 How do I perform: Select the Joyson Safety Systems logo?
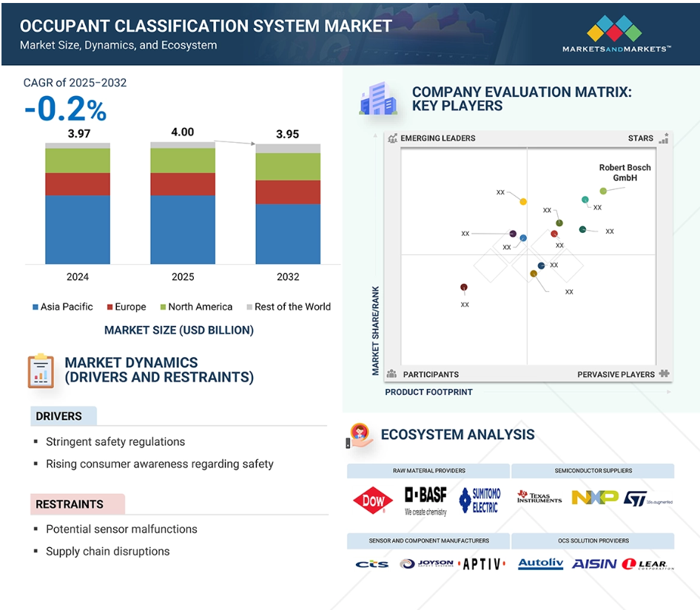pyautogui.click(x=426, y=563)
